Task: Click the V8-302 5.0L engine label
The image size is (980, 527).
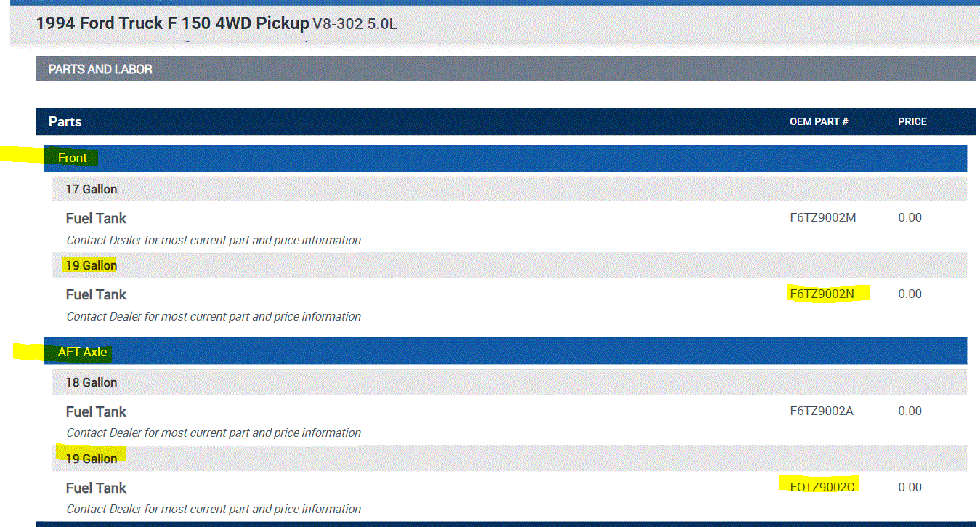Action: tap(355, 25)
